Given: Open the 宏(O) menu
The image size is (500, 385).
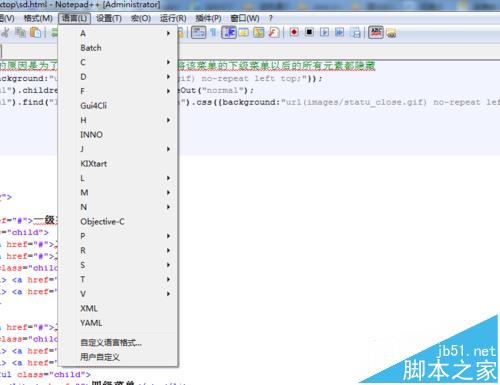Looking at the screenshot, I should pyautogui.click(x=141, y=18).
